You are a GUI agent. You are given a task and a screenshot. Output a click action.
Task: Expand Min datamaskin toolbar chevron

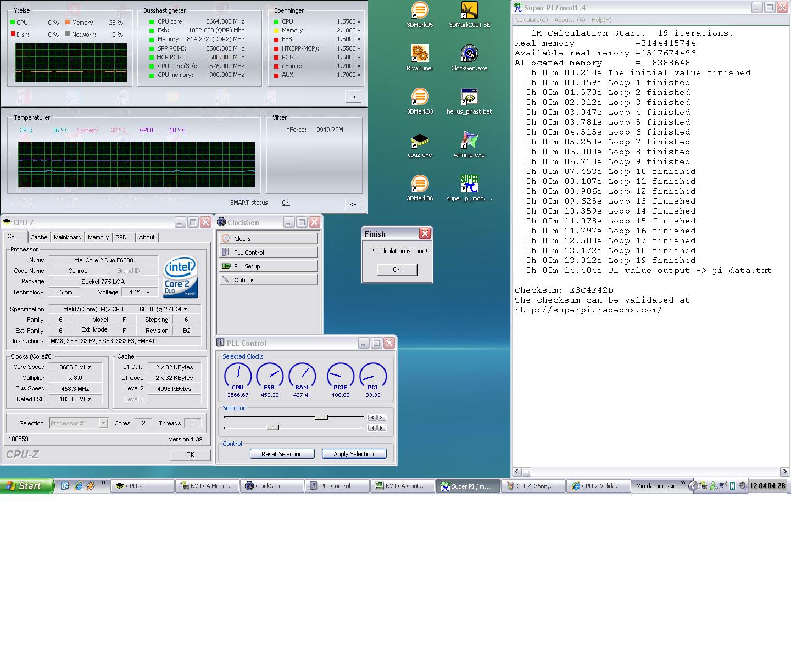tap(683, 484)
